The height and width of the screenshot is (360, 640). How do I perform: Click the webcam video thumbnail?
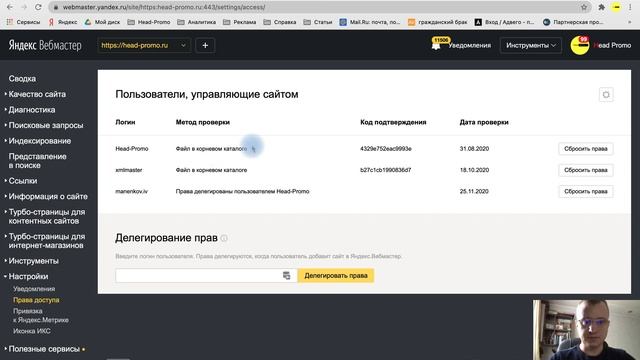[586, 330]
